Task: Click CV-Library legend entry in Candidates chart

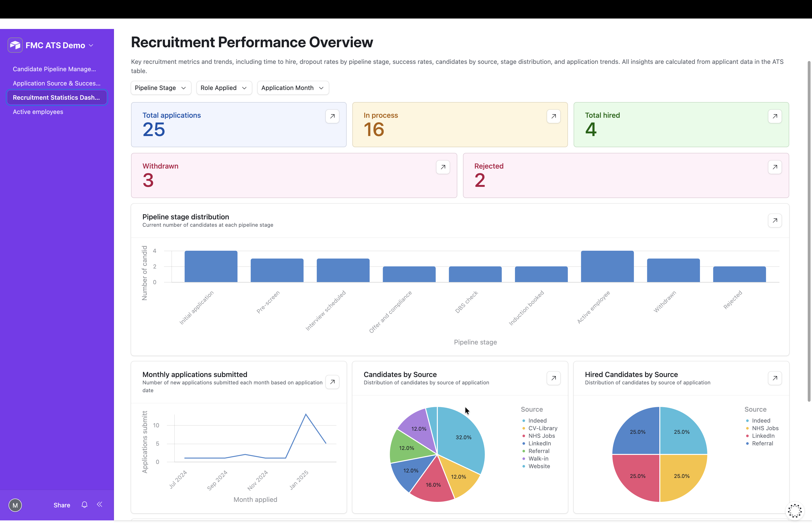Action: (540, 428)
